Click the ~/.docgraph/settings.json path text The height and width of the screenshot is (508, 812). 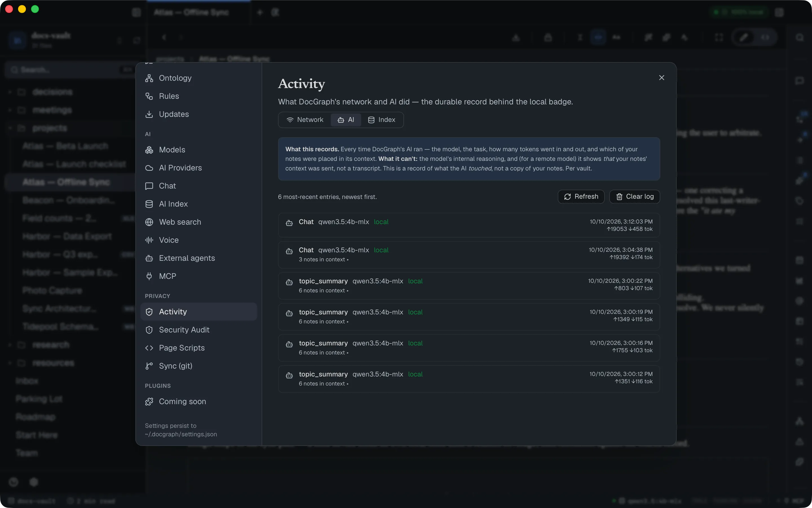tap(181, 434)
